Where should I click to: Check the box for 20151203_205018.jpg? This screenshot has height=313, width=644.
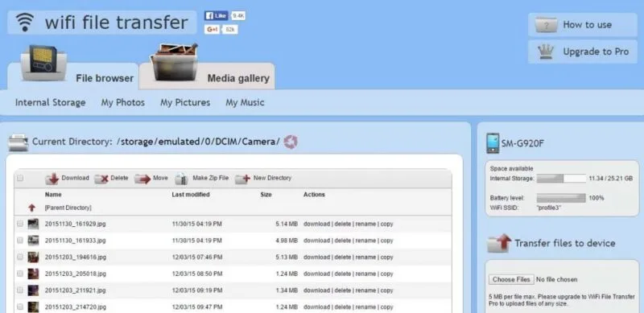coord(19,274)
